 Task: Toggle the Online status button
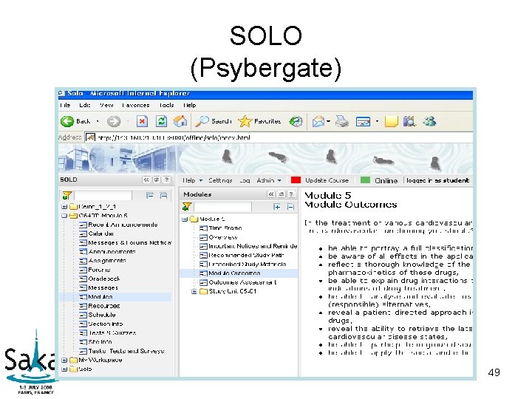386,180
